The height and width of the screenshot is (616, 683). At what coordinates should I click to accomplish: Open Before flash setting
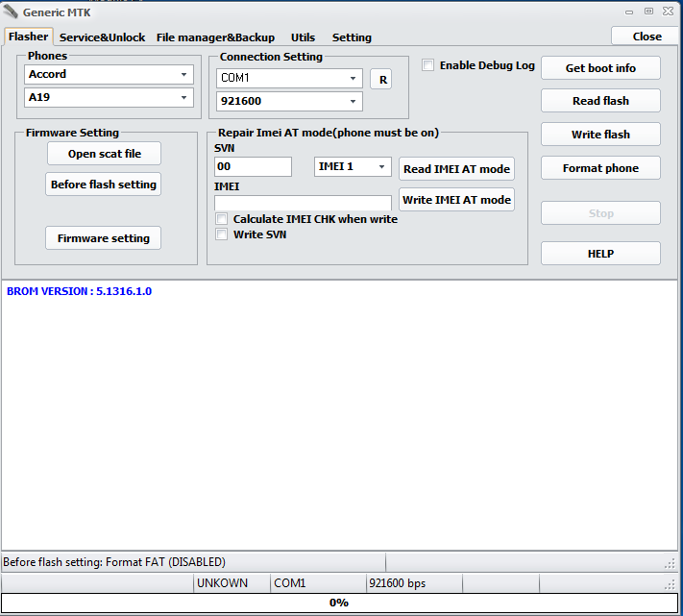point(103,185)
